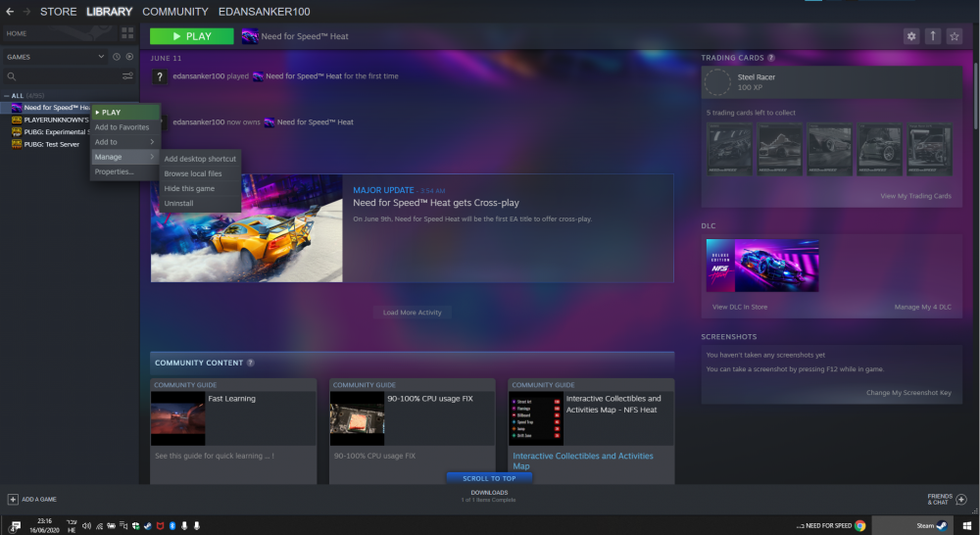Click the Chrome icon in the taskbar
The width and height of the screenshot is (980, 535).
(860, 525)
